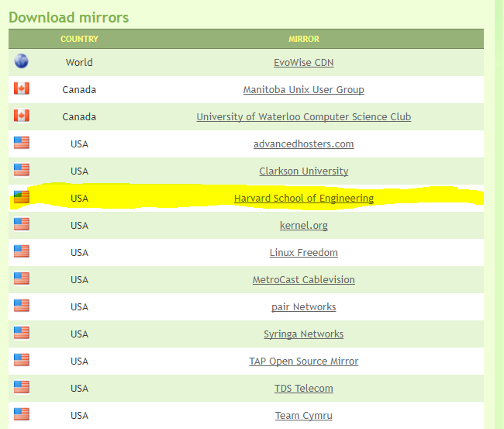Click USA flag in TDS Telecom row

click(22, 387)
